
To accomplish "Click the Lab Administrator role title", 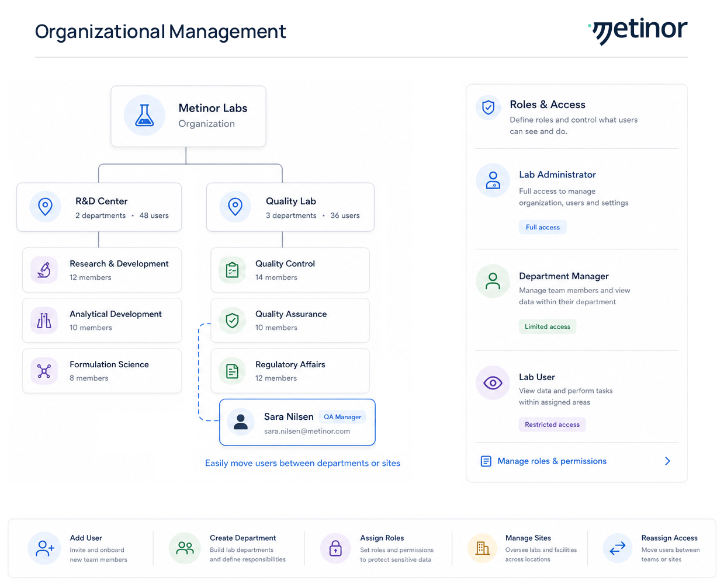I will coord(557,175).
